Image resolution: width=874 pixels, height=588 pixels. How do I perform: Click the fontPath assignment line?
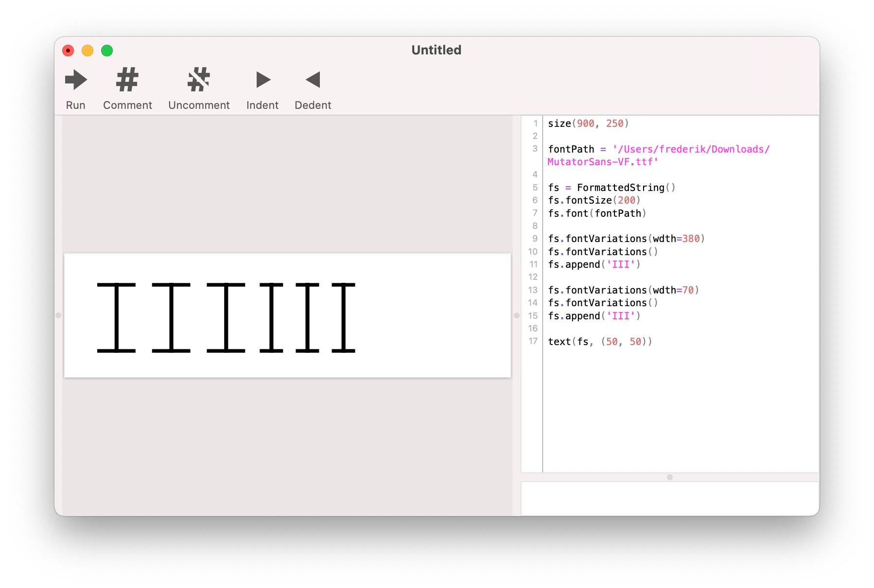659,156
